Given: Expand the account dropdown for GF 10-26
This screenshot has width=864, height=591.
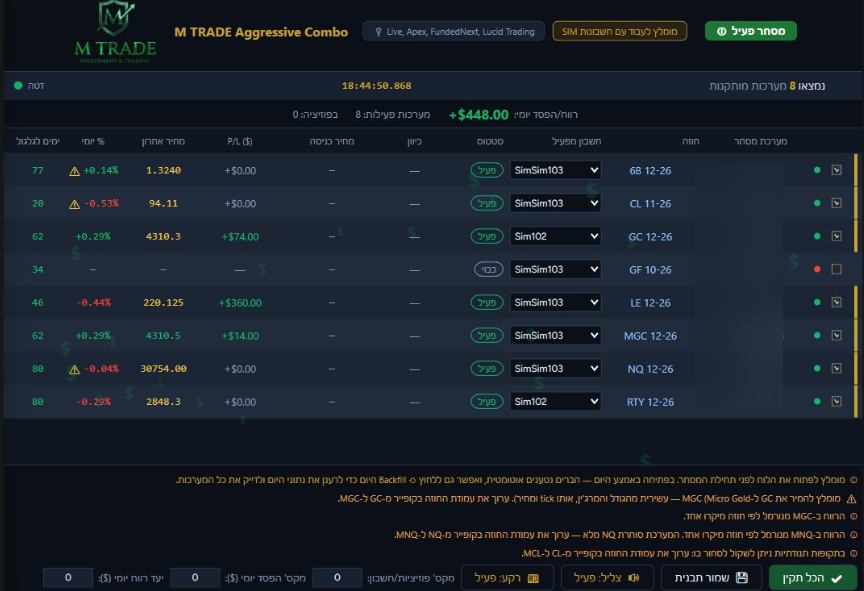Looking at the screenshot, I should click(x=555, y=269).
